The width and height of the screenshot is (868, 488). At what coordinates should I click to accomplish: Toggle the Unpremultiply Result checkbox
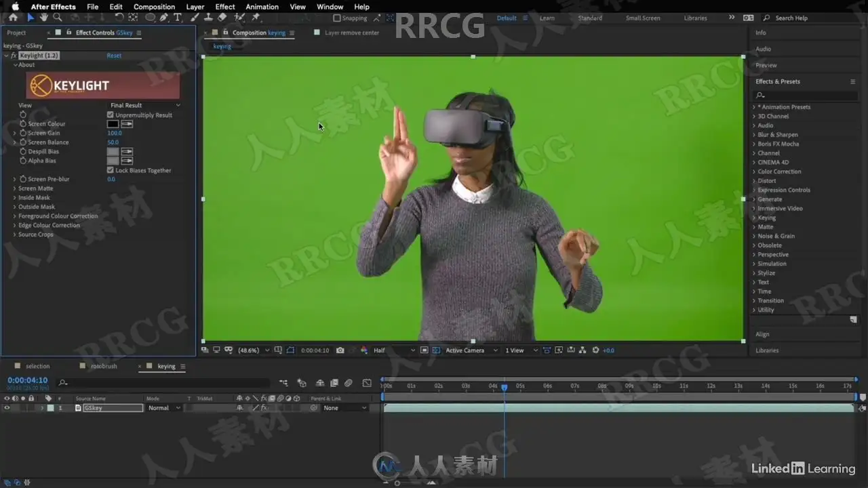click(x=111, y=115)
